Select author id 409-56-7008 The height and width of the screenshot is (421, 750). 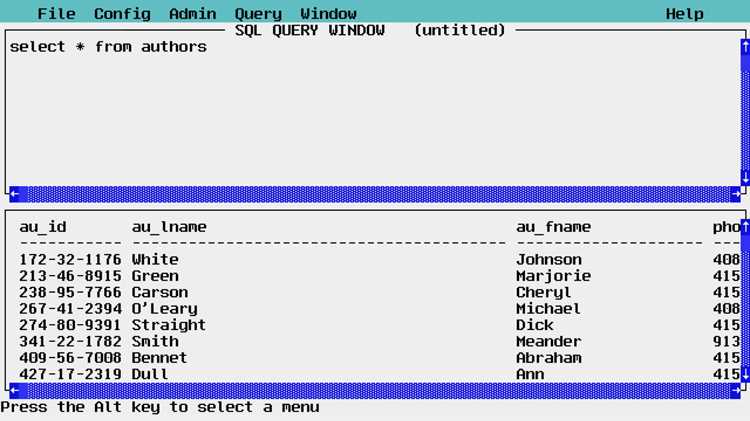coord(70,357)
